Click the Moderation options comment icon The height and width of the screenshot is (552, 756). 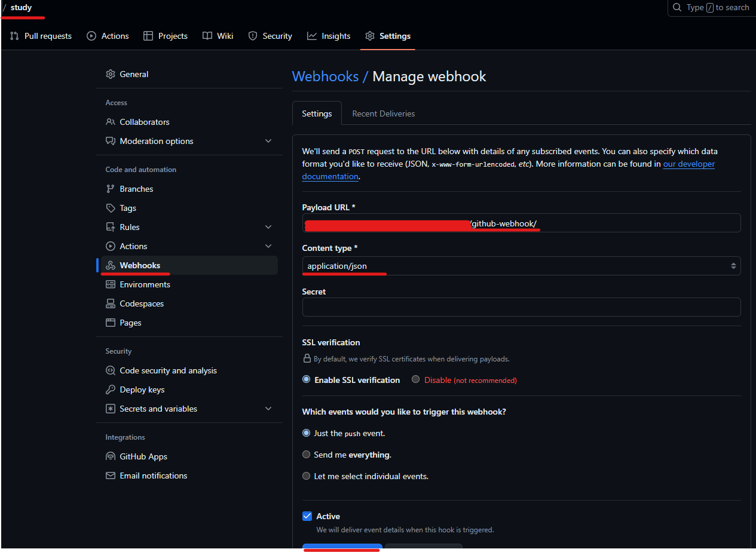(111, 141)
